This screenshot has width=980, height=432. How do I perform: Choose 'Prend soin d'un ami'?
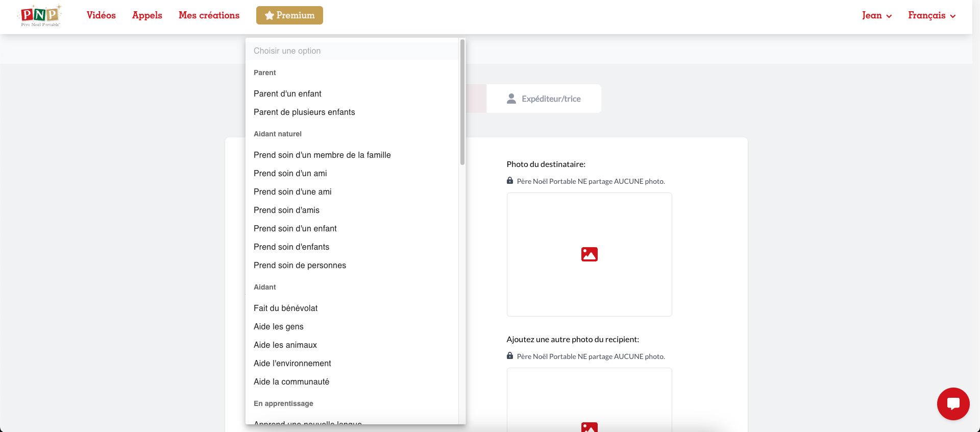click(x=352, y=173)
